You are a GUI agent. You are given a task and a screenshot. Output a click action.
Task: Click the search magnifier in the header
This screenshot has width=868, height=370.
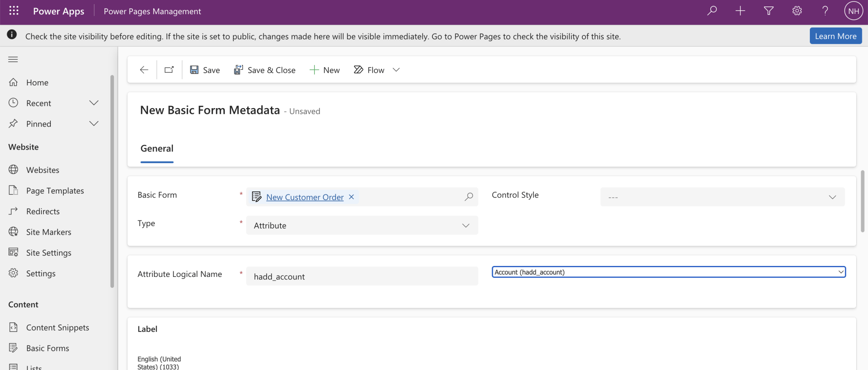click(x=712, y=11)
